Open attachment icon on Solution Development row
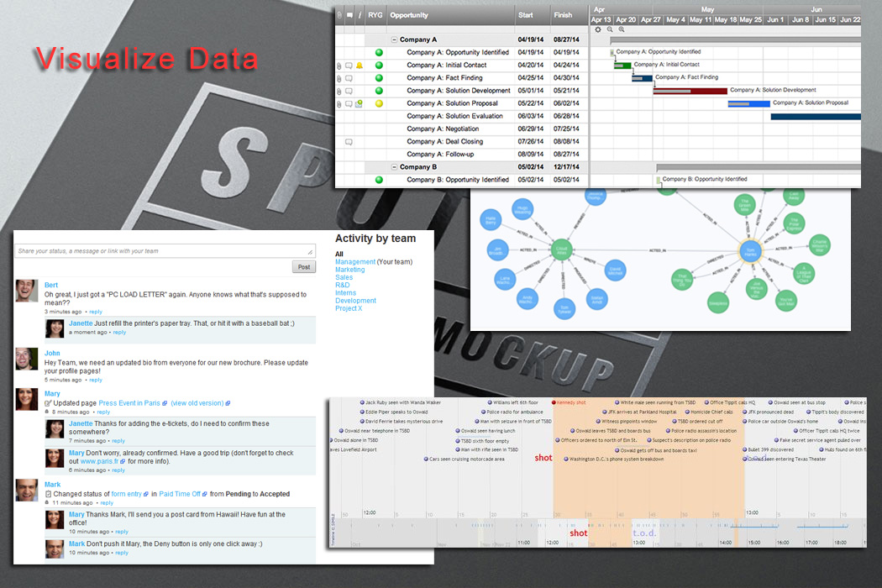The image size is (882, 588). 339,92
